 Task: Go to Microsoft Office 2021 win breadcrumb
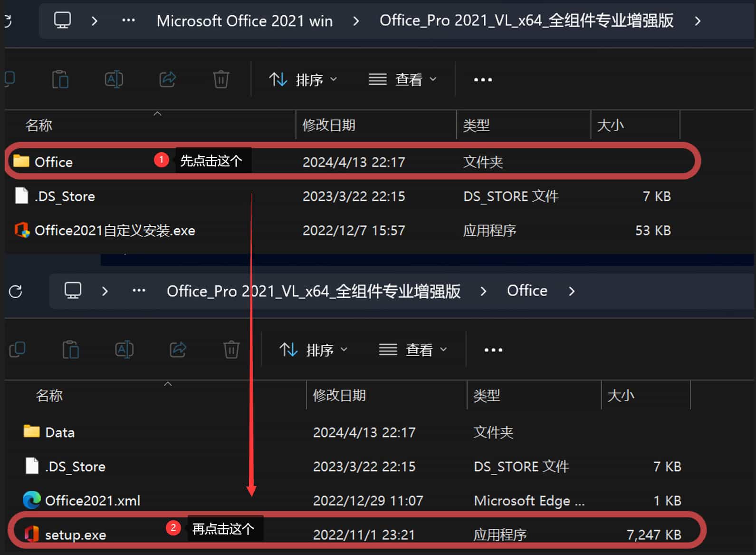(245, 21)
